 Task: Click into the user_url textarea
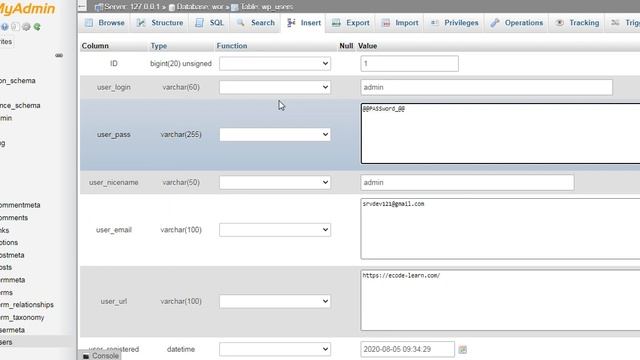tap(500, 300)
